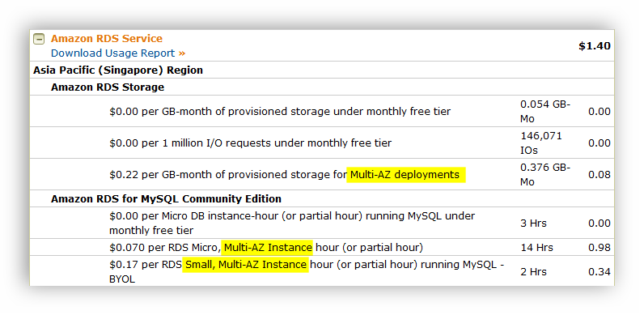Click highlighted Small, Multi-AZ Instance text
The height and width of the screenshot is (315, 644).
246,265
